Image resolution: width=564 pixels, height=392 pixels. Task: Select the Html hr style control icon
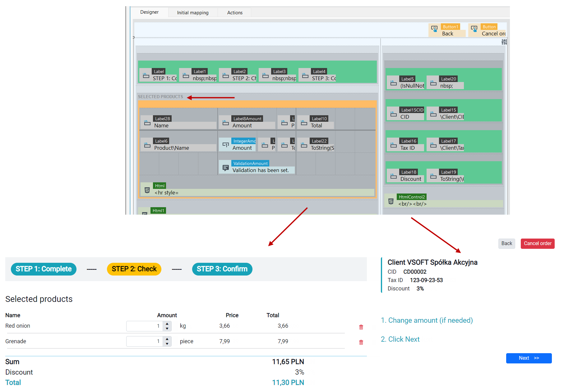[x=147, y=190]
